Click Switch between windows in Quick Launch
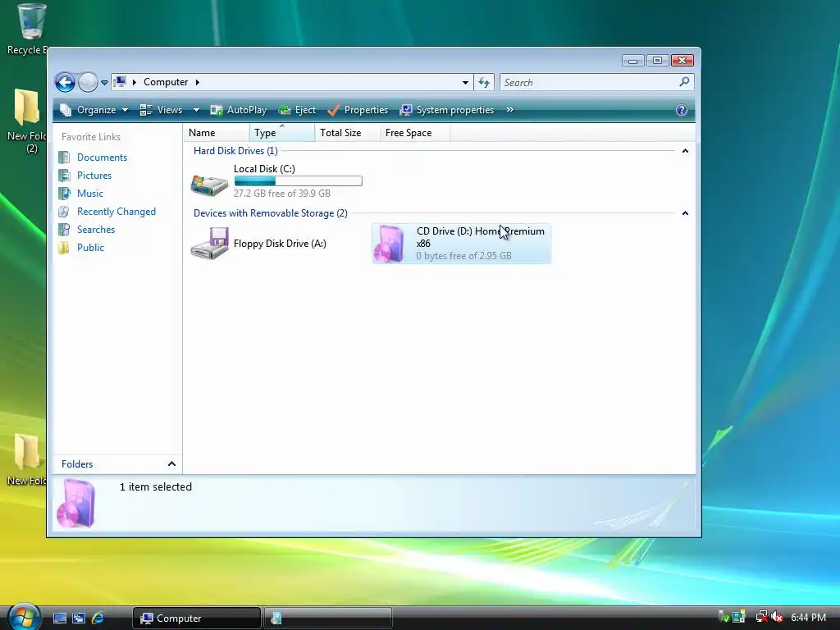This screenshot has height=630, width=840. pyautogui.click(x=79, y=619)
